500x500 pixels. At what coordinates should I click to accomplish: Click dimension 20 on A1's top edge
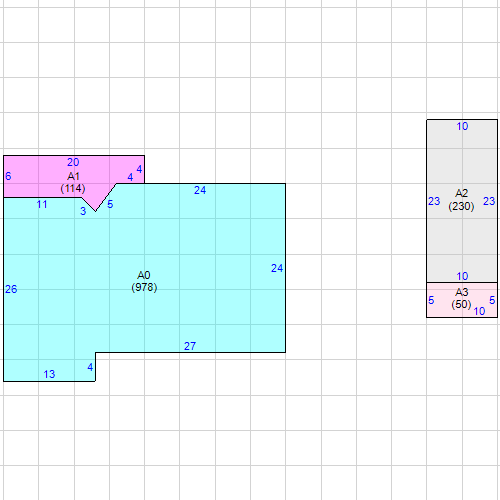click(73, 162)
